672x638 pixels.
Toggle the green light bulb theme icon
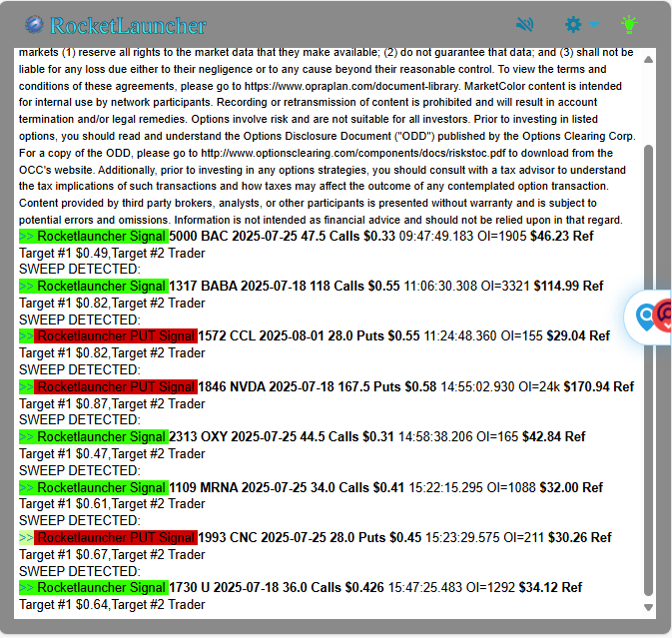pos(629,24)
